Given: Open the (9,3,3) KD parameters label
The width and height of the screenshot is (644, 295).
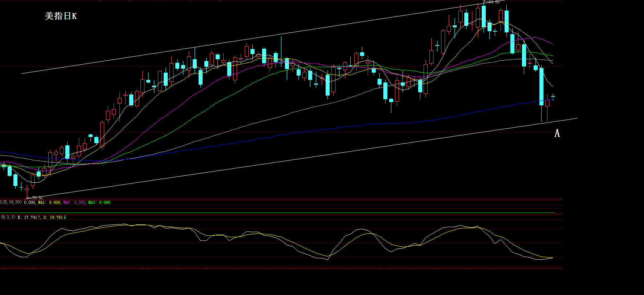Looking at the screenshot, I should pyautogui.click(x=8, y=217).
